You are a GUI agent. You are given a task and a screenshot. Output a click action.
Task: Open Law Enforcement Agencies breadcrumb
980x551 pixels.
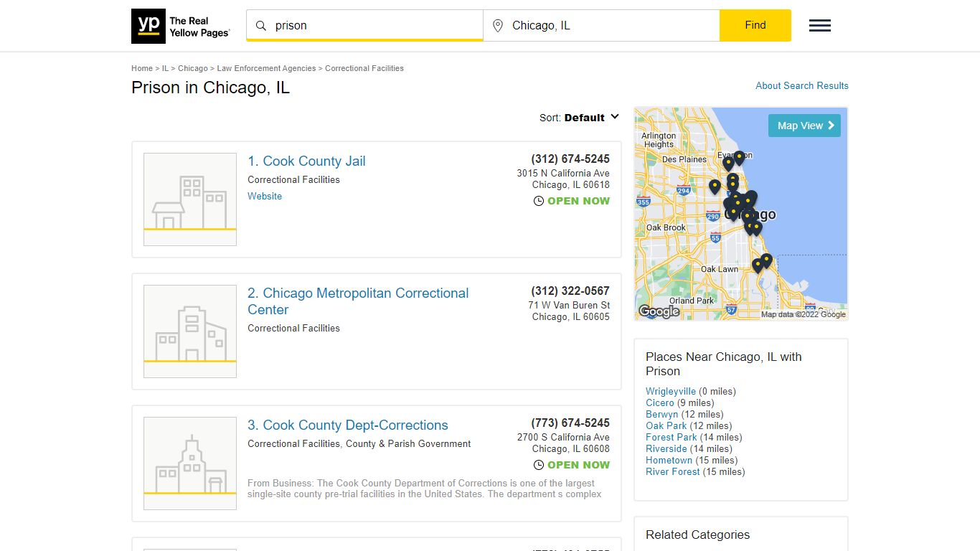click(x=266, y=68)
